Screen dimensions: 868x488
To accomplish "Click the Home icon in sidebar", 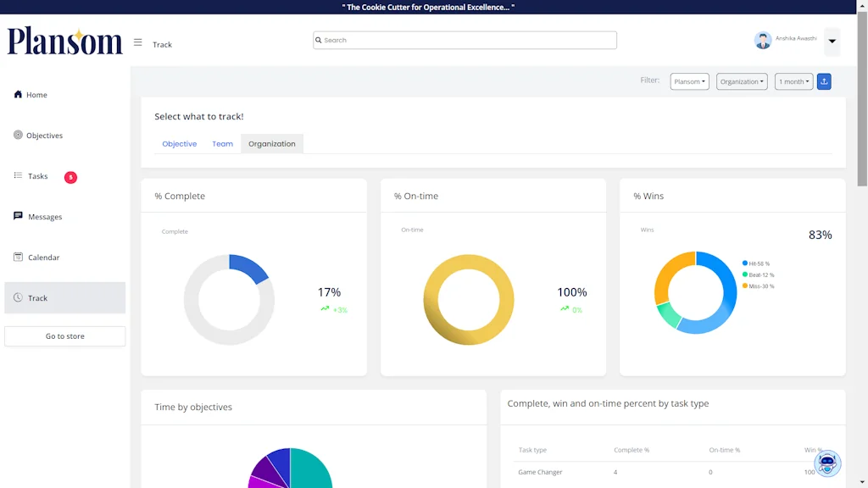I will [18, 94].
